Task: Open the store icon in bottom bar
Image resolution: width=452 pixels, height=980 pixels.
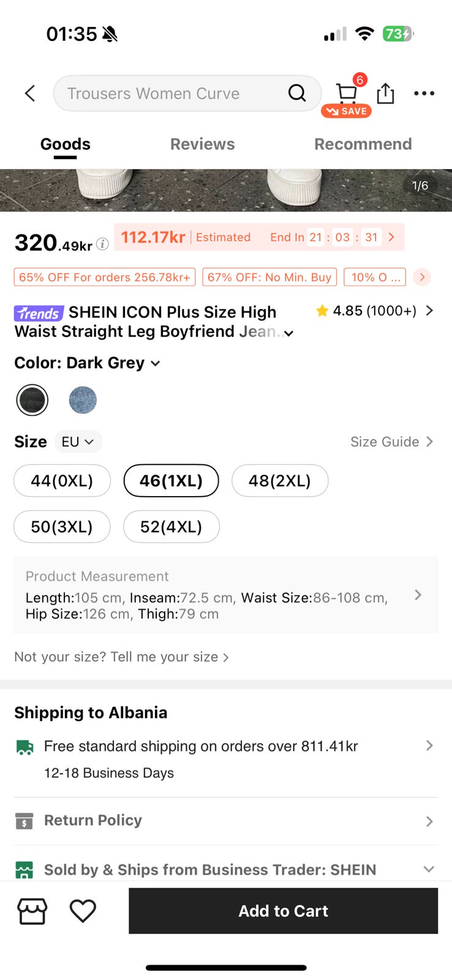Action: (32, 911)
